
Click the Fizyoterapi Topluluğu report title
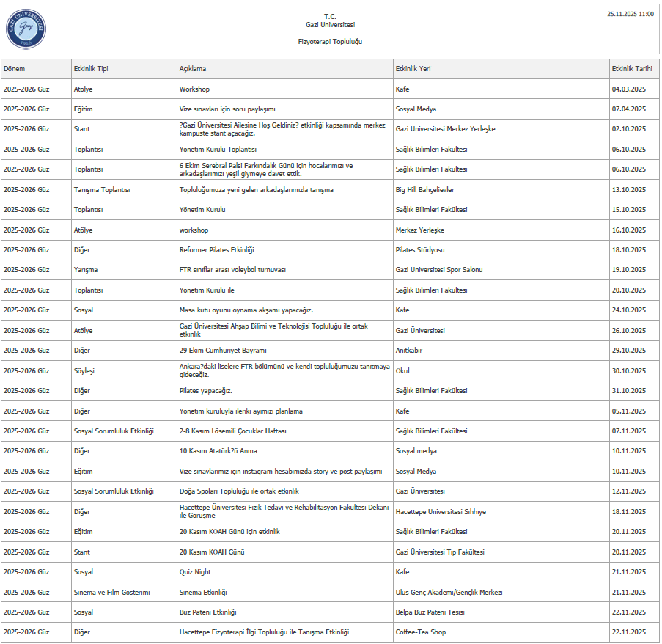tap(330, 42)
